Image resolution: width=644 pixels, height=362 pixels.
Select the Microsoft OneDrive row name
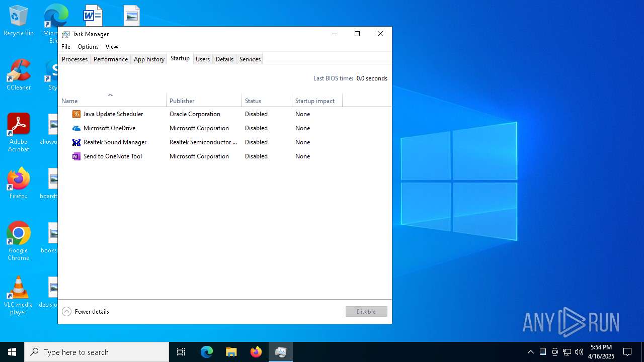click(x=109, y=128)
